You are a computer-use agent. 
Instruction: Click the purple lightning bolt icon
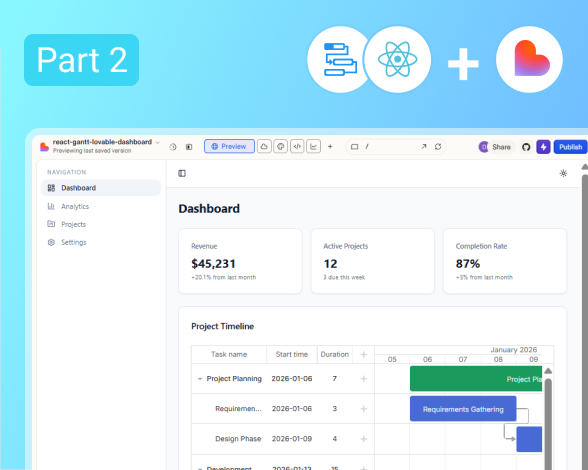point(543,147)
